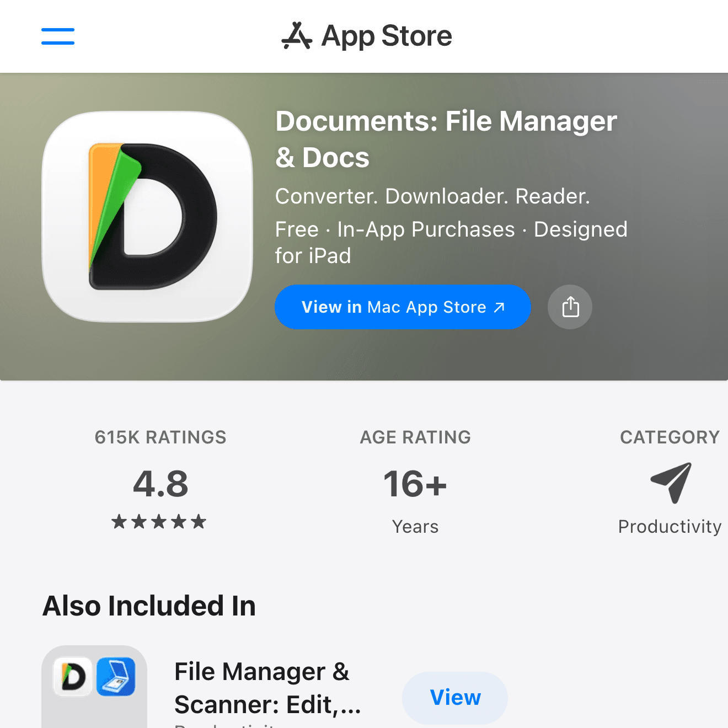This screenshot has width=728, height=728.
Task: Click the five-star rating row
Action: pos(159,521)
